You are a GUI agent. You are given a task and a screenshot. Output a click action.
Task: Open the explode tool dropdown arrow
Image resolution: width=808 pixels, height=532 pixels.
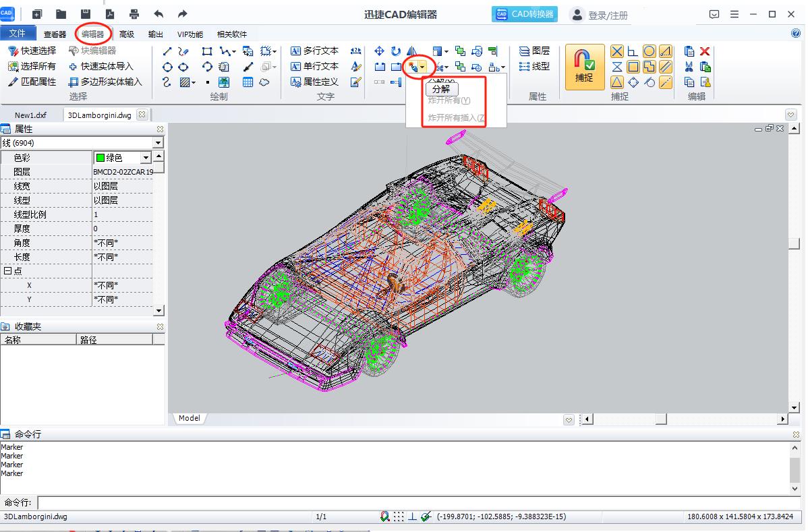pyautogui.click(x=422, y=67)
